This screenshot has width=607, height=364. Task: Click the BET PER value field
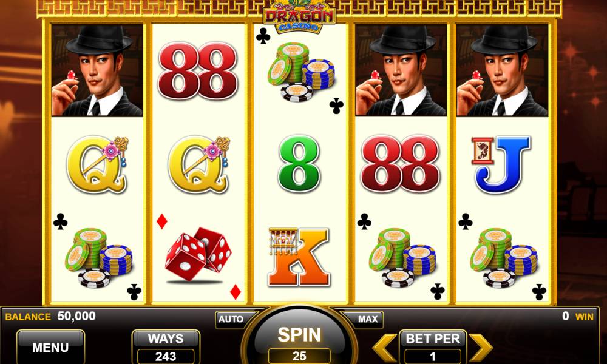(433, 356)
